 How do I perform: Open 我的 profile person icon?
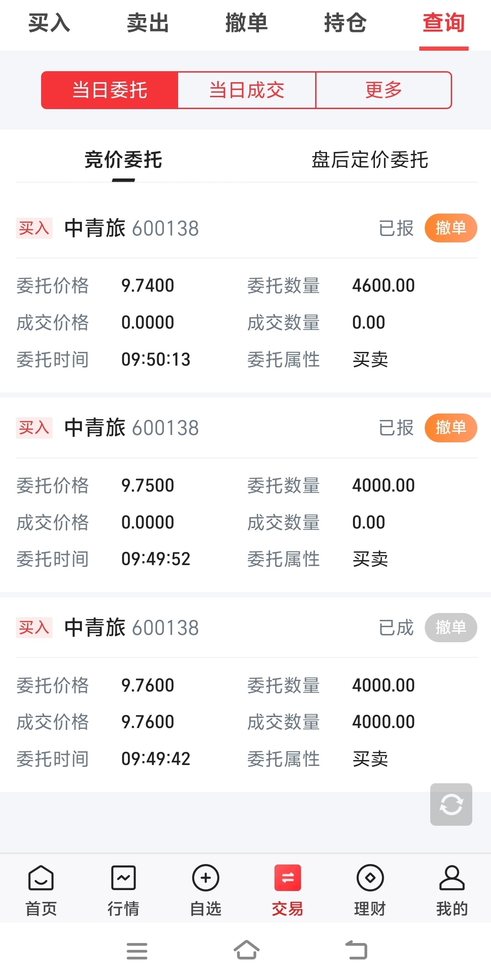pos(452,878)
